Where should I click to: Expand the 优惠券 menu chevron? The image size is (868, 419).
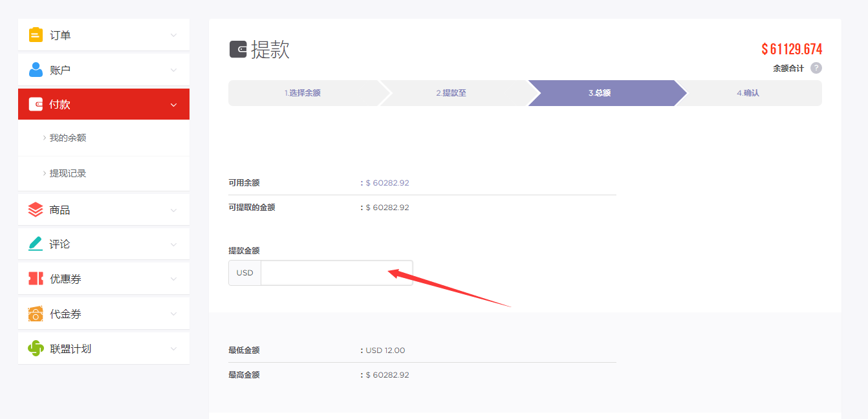click(x=173, y=279)
